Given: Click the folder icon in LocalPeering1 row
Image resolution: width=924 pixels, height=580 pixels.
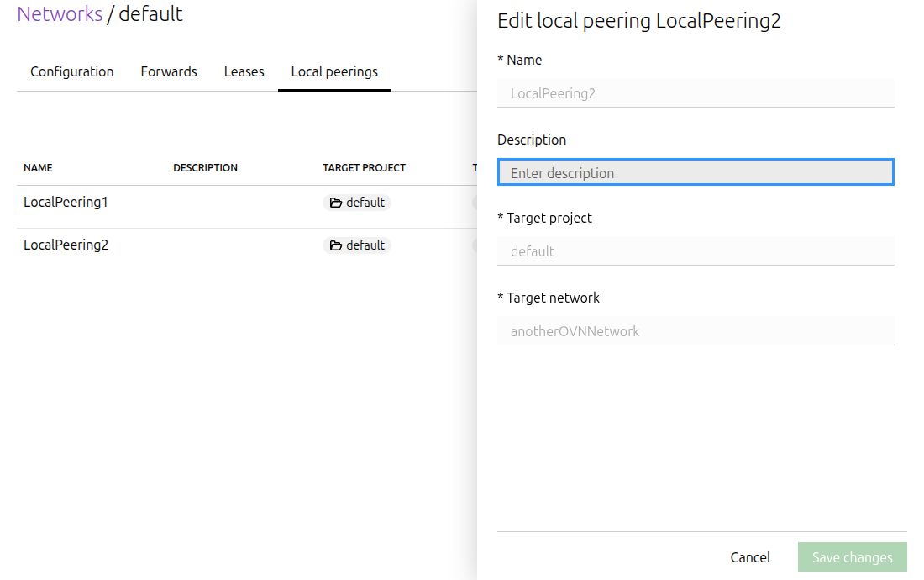Looking at the screenshot, I should 336,203.
